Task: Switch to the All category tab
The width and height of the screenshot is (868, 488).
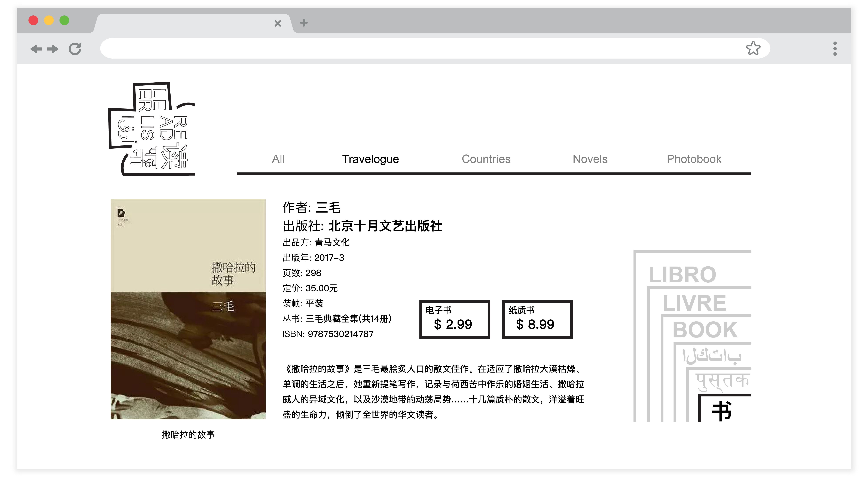Action: point(278,159)
